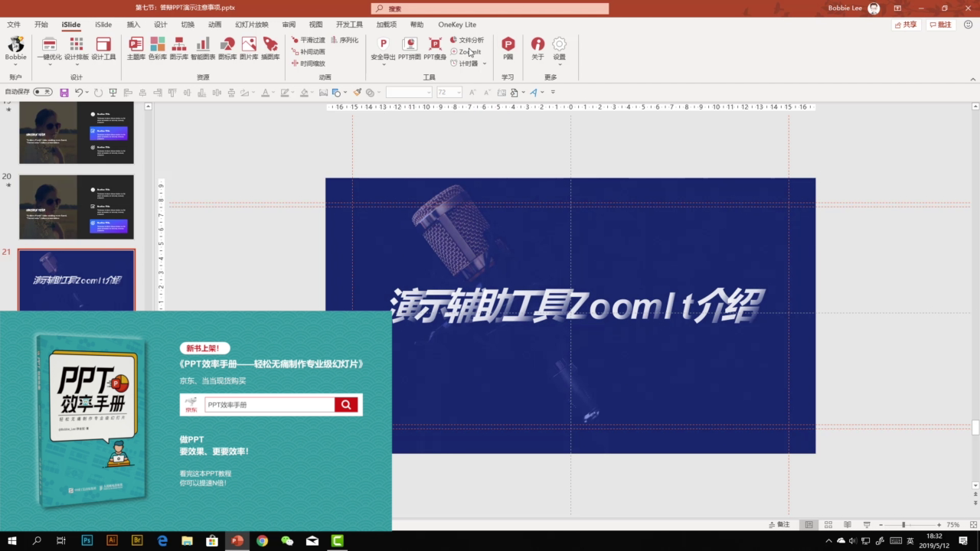Switch to the 开发工具 Developer tab
Image resolution: width=980 pixels, height=551 pixels.
click(x=349, y=24)
